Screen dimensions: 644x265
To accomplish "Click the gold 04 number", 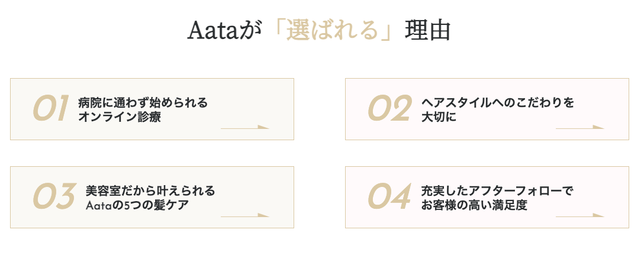I will [x=389, y=198].
